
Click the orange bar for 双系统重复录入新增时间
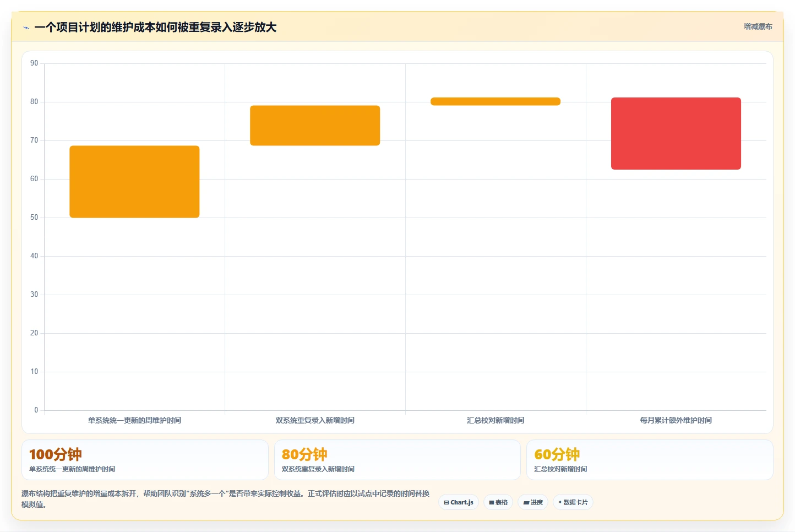click(x=315, y=126)
